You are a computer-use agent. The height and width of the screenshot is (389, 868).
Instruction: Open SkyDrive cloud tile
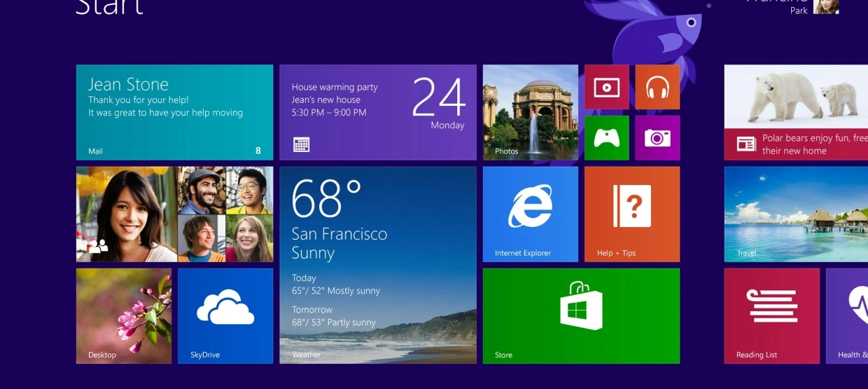(x=225, y=315)
